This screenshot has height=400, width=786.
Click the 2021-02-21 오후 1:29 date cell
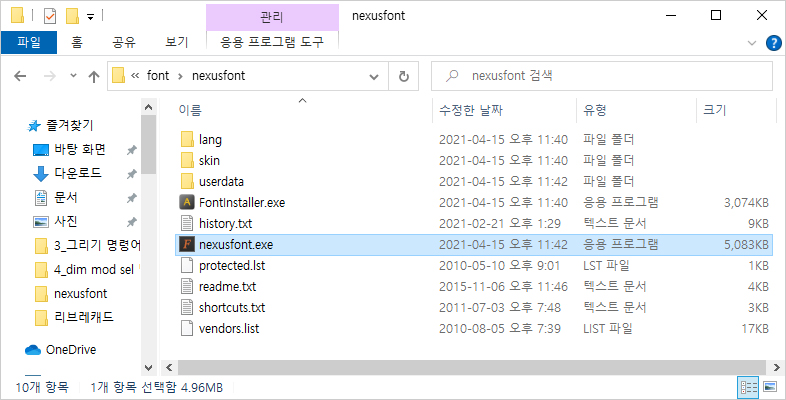coord(499,224)
